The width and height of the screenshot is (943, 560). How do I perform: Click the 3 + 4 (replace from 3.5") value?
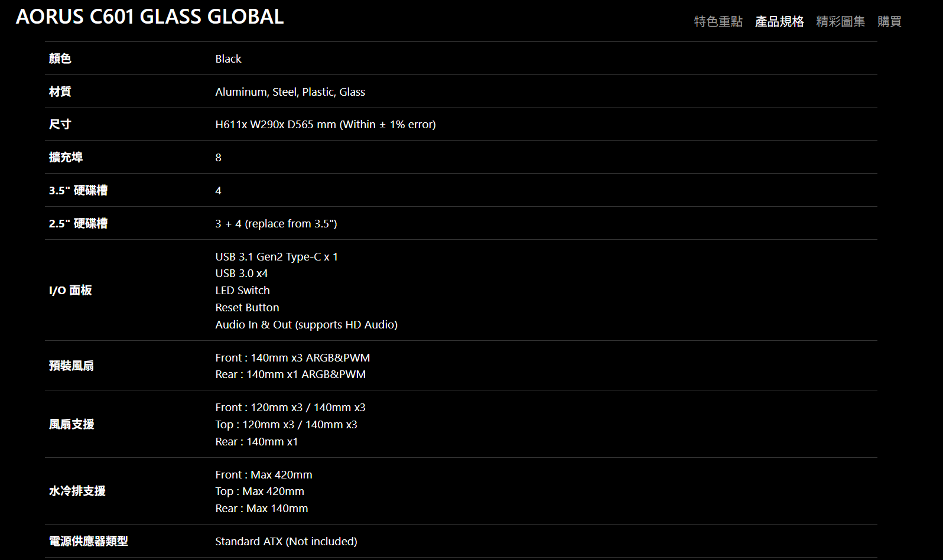276,224
